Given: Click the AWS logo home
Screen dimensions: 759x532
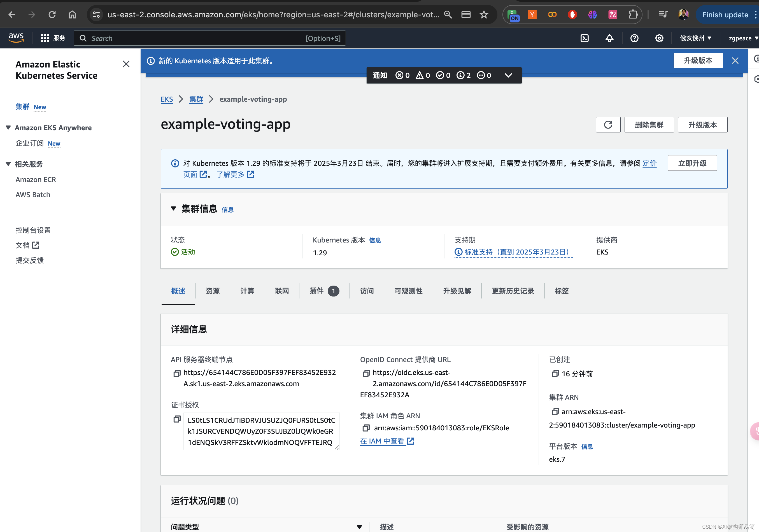Looking at the screenshot, I should pos(16,38).
